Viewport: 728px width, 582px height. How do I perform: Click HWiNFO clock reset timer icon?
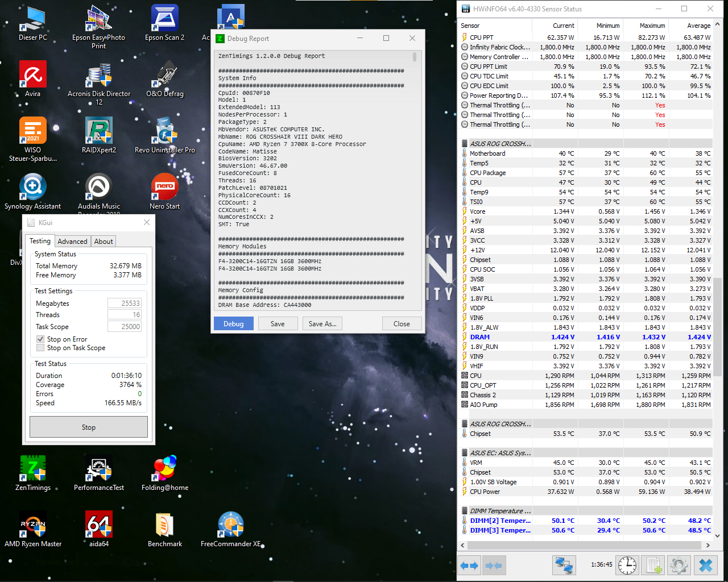(x=627, y=566)
